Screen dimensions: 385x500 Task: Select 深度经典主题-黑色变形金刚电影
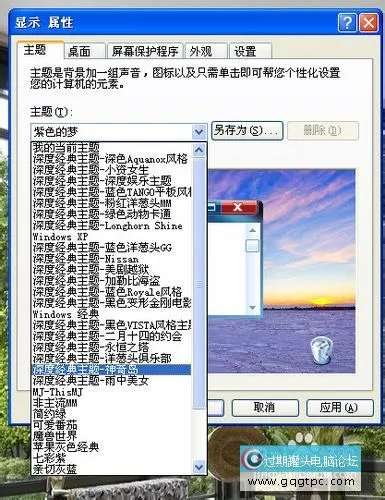(111, 303)
